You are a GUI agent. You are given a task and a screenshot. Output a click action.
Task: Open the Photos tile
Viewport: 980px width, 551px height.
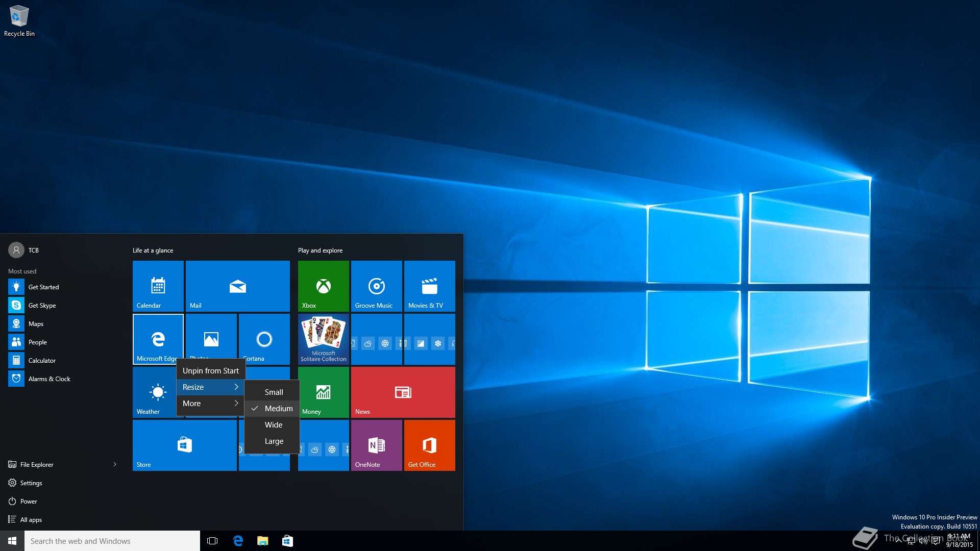coord(211,336)
